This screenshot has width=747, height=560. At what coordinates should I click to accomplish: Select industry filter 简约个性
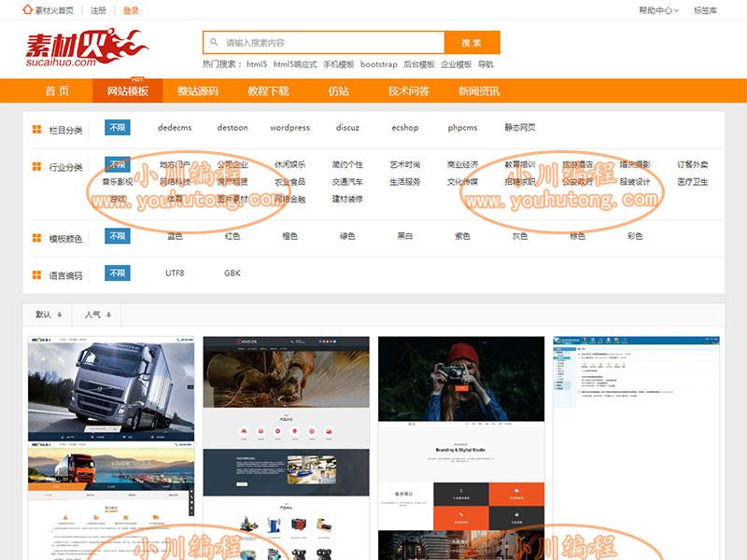point(347,164)
